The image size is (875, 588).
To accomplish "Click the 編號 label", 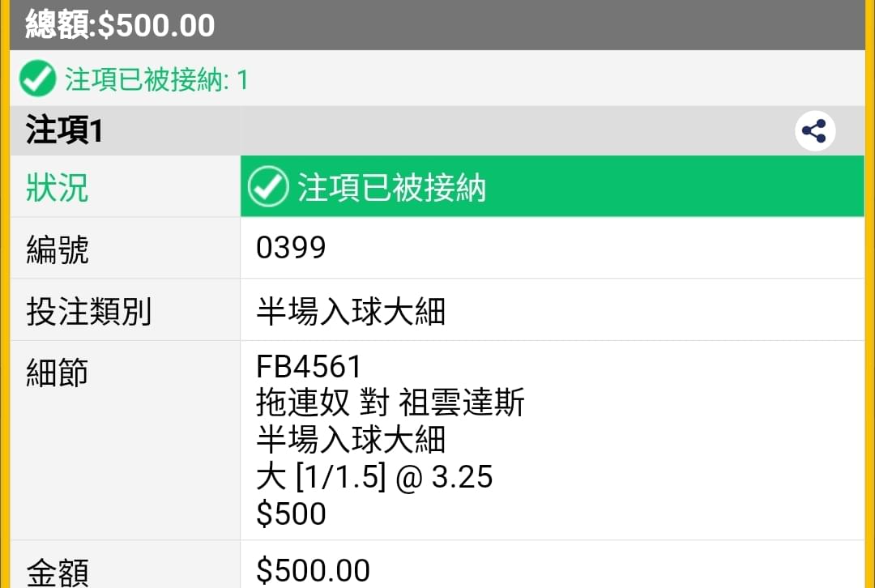I will pos(58,249).
